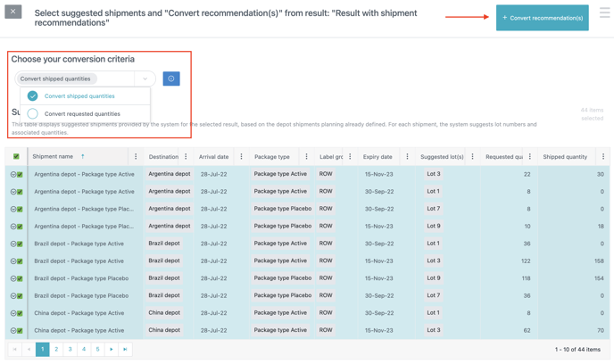Viewport: 614px width, 364px height.
Task: Open Package type column options menu
Action: pyautogui.click(x=306, y=157)
